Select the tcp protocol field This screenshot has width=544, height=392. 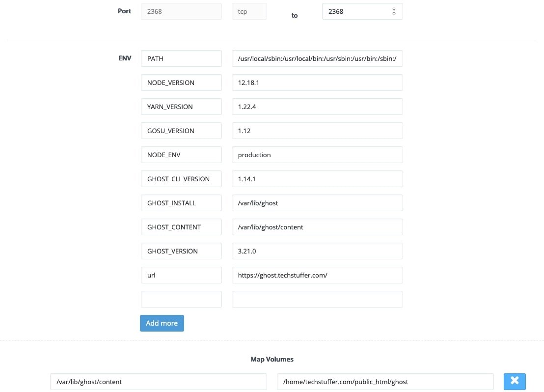249,11
